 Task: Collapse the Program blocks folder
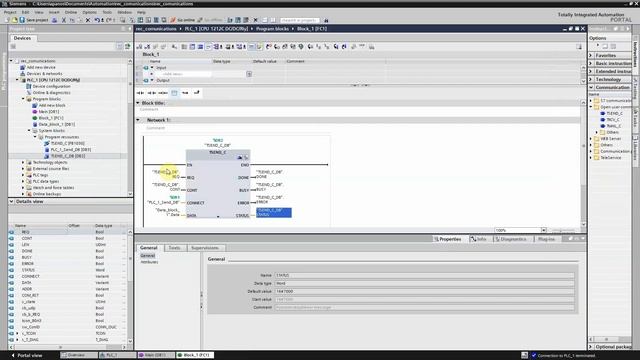point(23,99)
